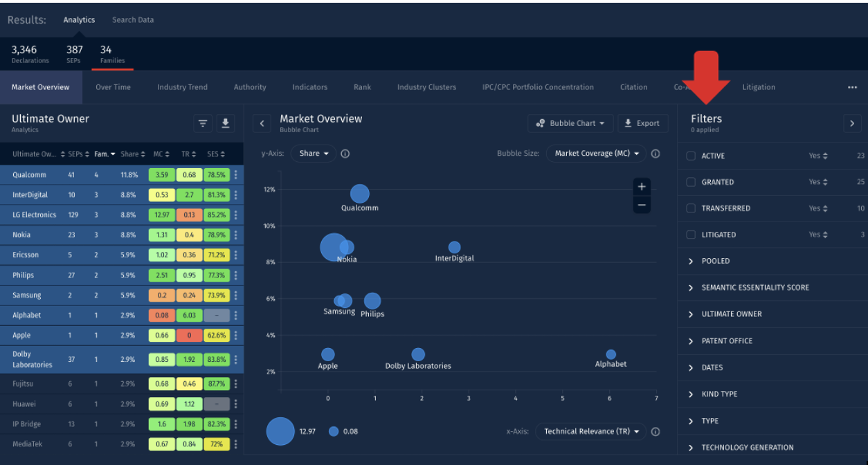
Task: Open the row options menu for Philips
Action: coord(236,275)
